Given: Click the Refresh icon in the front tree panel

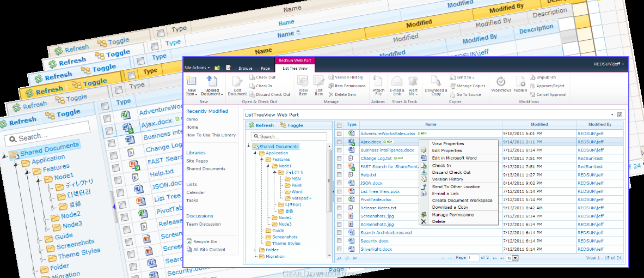Looking at the screenshot, I should click(x=252, y=125).
